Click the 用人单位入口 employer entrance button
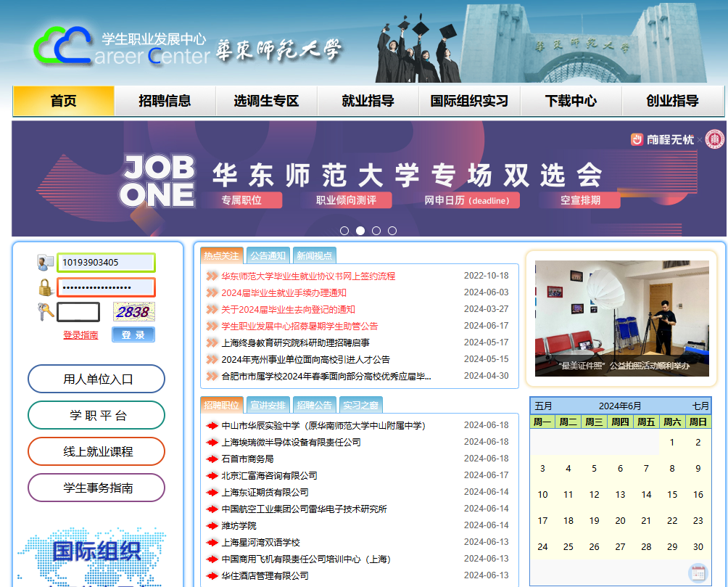This screenshot has width=728, height=587. point(96,379)
